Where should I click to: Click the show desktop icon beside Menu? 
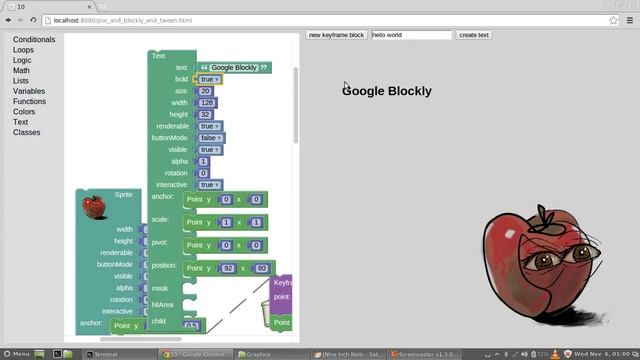[x=39, y=354]
